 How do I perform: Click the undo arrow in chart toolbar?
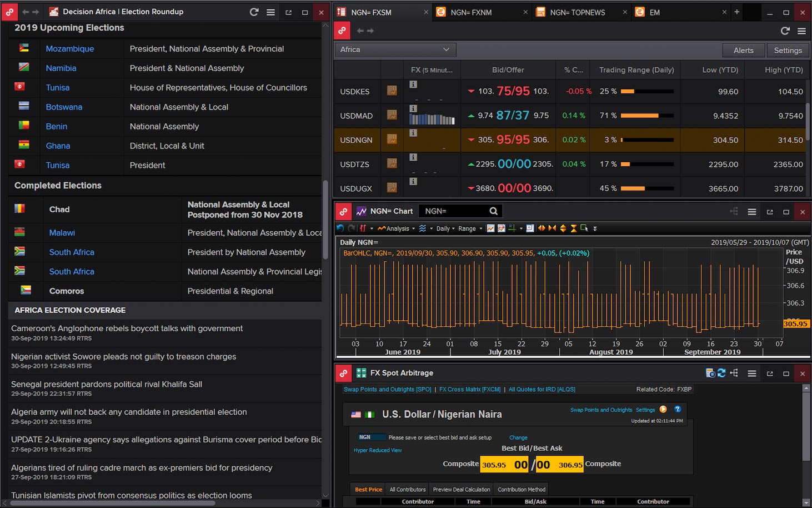pyautogui.click(x=340, y=228)
